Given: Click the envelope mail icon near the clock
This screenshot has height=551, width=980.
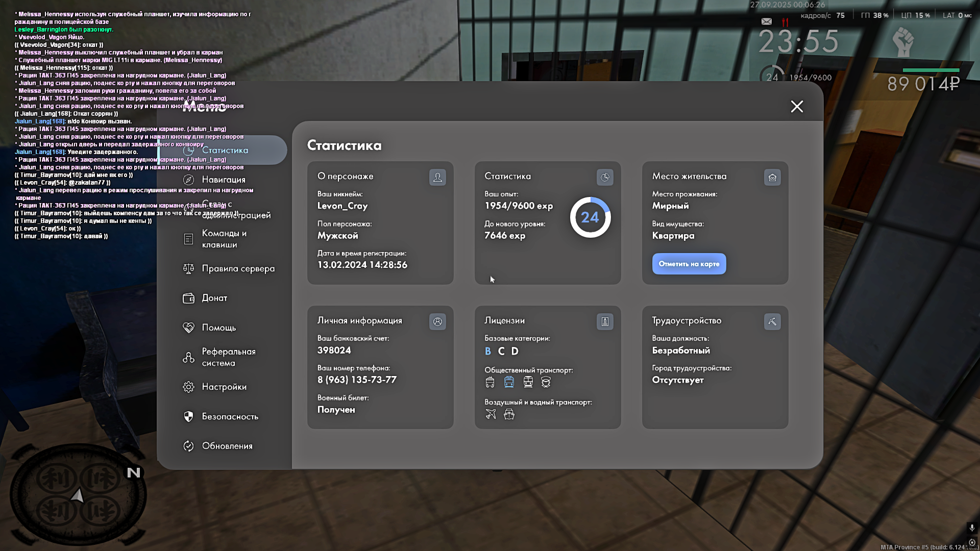Looking at the screenshot, I should [x=767, y=21].
